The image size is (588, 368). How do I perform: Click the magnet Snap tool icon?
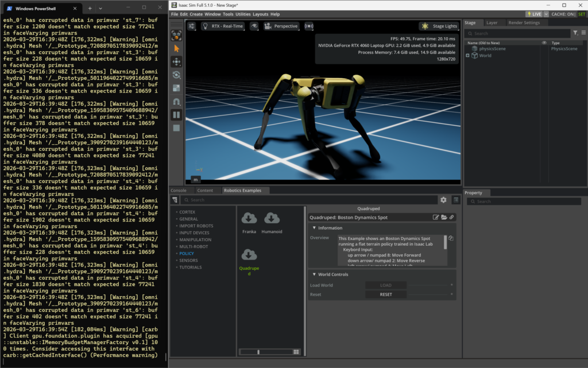[176, 102]
